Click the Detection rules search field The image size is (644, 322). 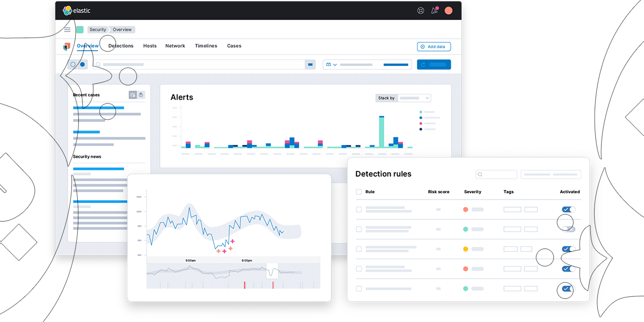496,174
